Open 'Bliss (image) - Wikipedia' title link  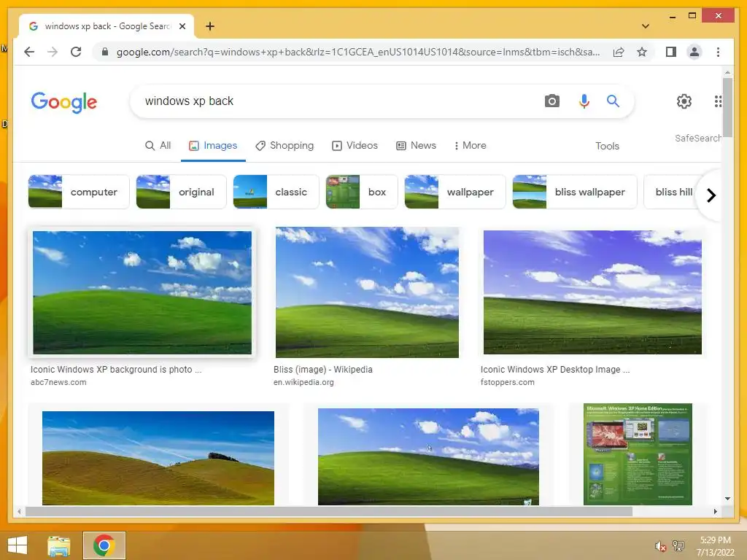click(323, 370)
